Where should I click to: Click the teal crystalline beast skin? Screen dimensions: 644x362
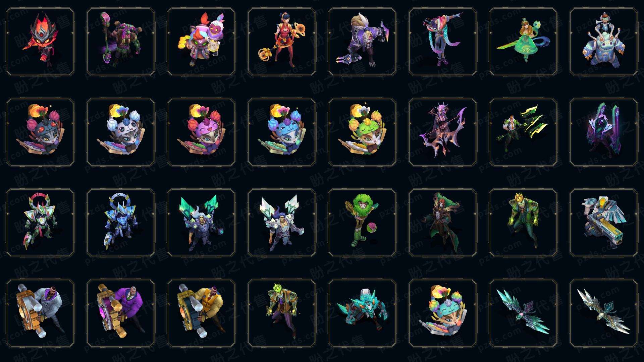point(362,313)
